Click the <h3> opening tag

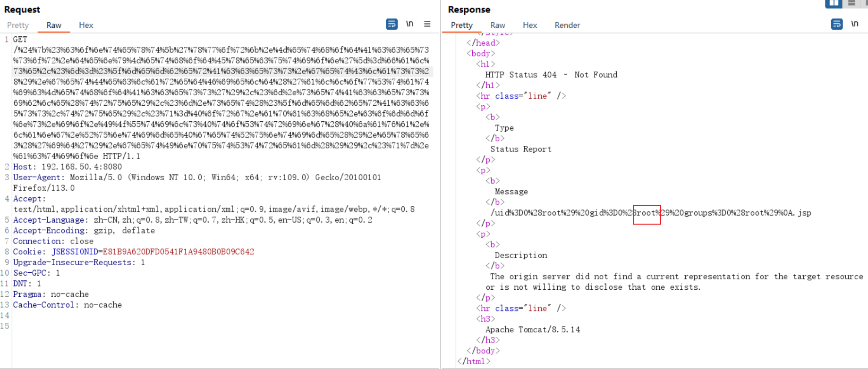485,319
